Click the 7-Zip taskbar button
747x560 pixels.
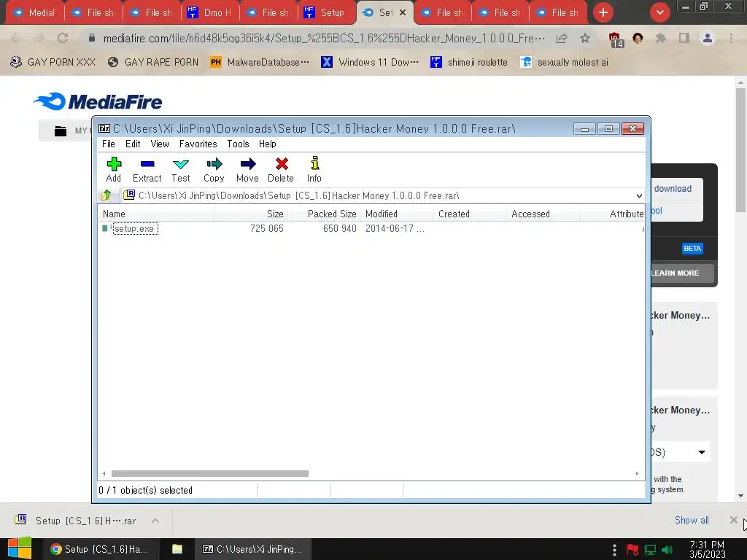(252, 549)
